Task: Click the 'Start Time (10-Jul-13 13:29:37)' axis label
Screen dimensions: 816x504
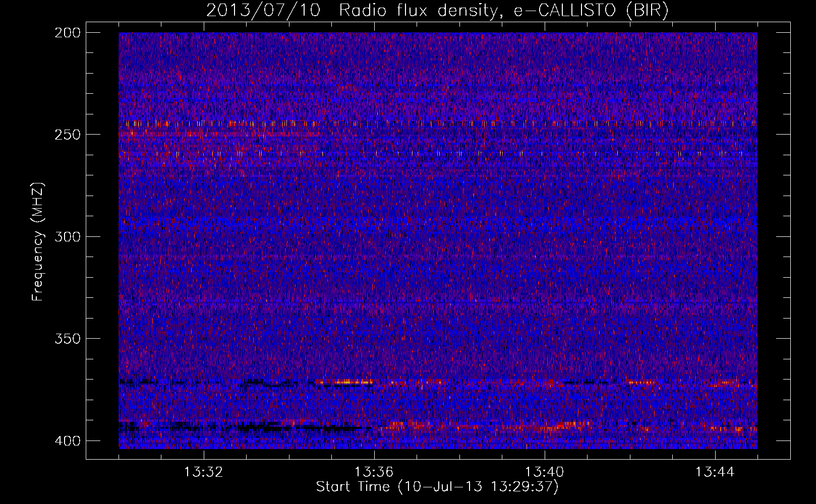Action: pyautogui.click(x=437, y=487)
